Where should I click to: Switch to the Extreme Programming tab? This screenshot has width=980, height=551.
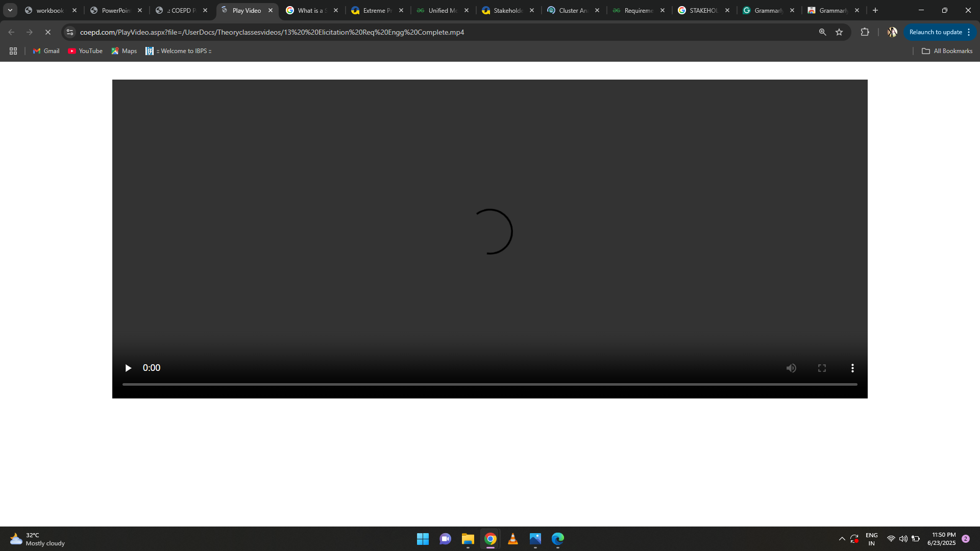tap(377, 10)
